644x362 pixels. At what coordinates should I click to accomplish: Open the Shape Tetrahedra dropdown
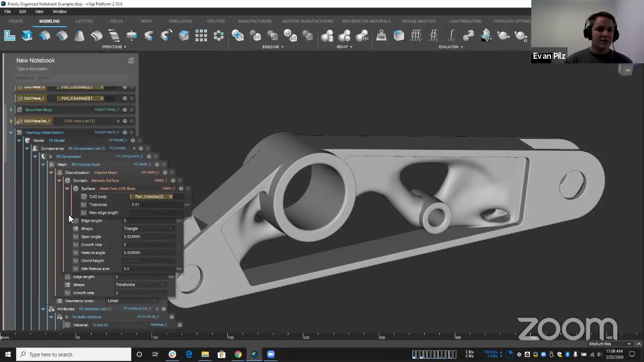coord(140,285)
